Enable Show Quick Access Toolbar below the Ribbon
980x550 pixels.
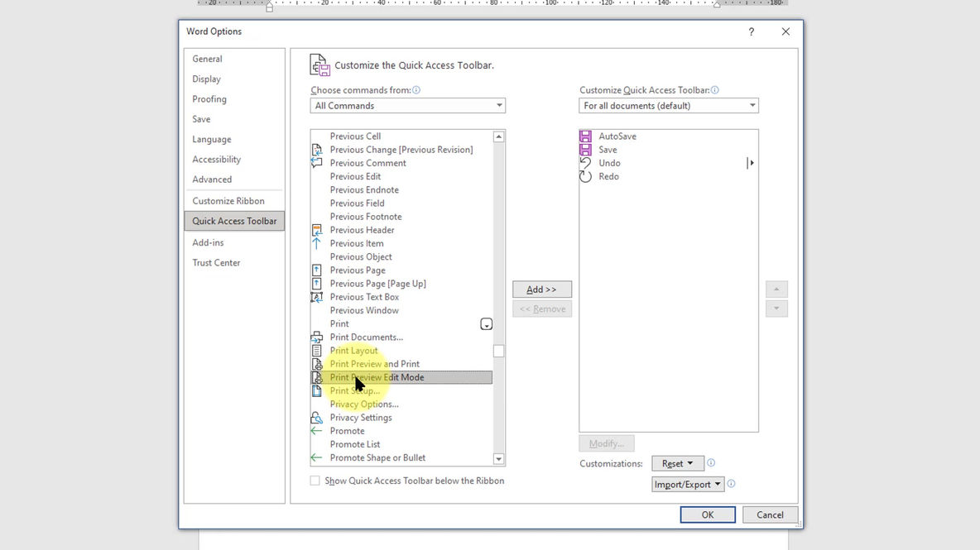point(315,481)
